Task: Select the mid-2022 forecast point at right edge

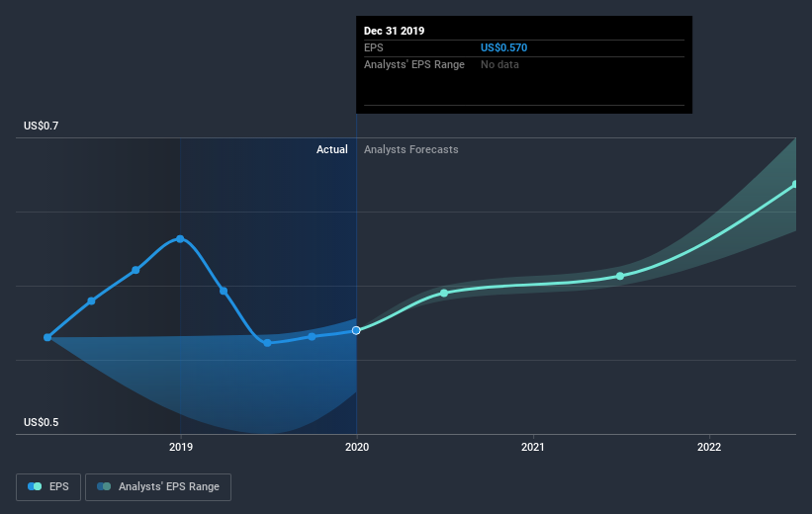Action: [795, 184]
